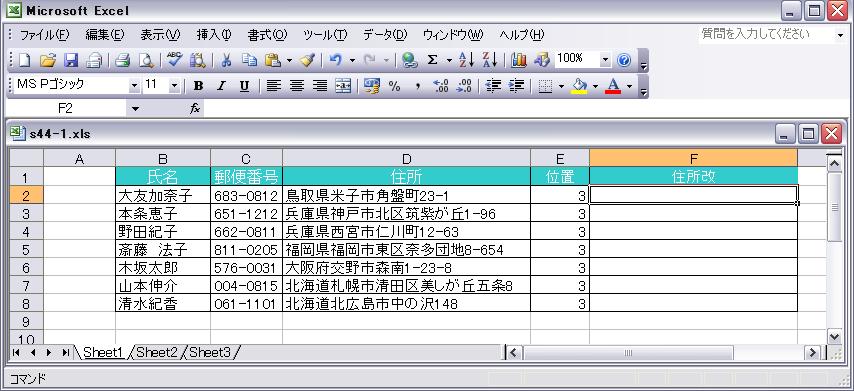Toggle Italic formatting
Viewport: 854px width, 391px height.
(x=221, y=86)
